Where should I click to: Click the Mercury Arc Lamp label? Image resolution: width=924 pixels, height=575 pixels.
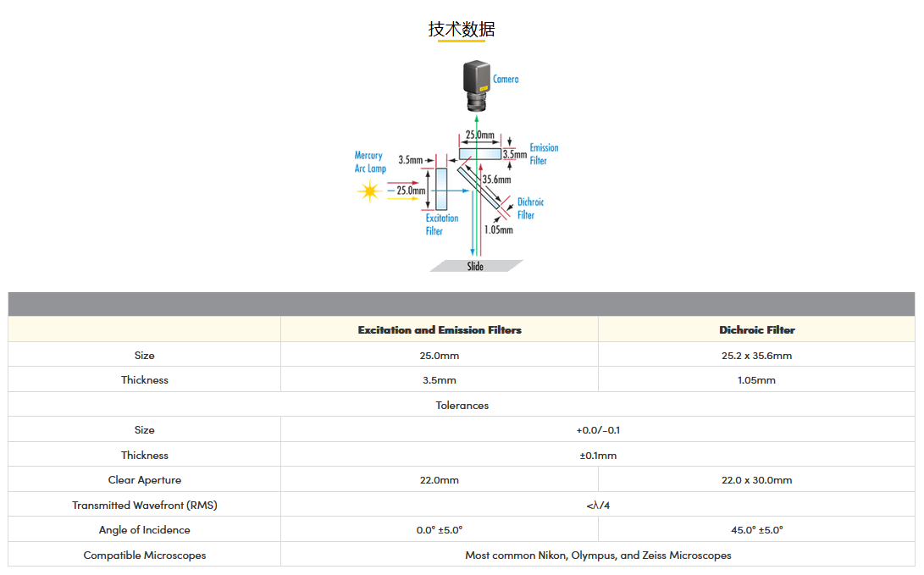[370, 162]
